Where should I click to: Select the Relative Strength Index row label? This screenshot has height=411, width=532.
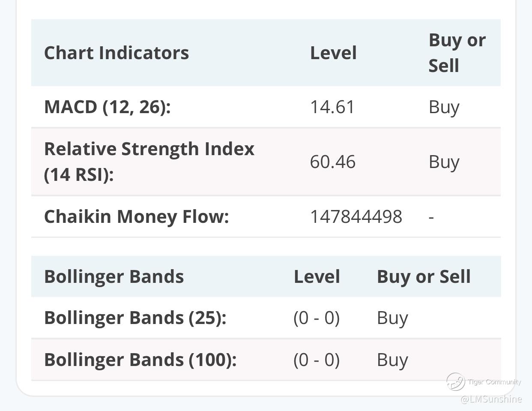pyautogui.click(x=149, y=162)
